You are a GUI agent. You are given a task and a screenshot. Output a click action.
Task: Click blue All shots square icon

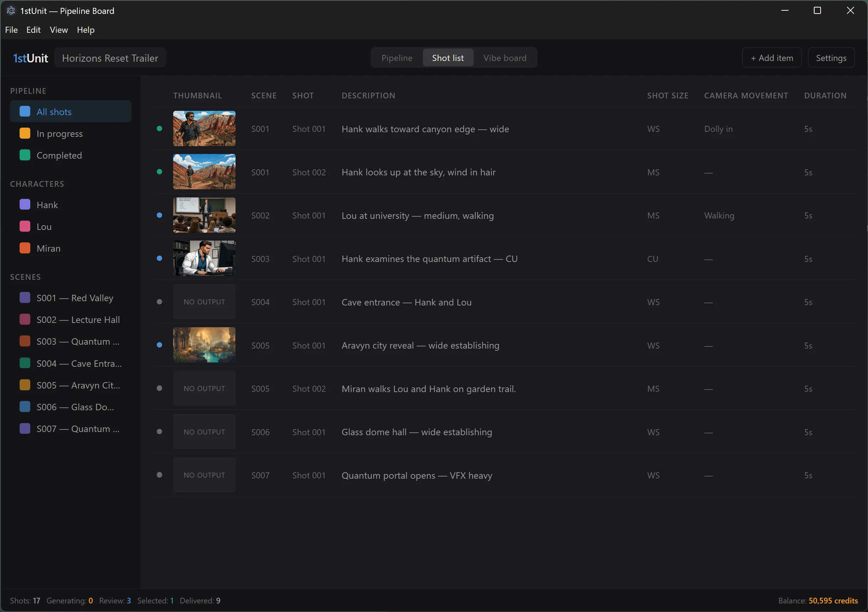click(25, 111)
